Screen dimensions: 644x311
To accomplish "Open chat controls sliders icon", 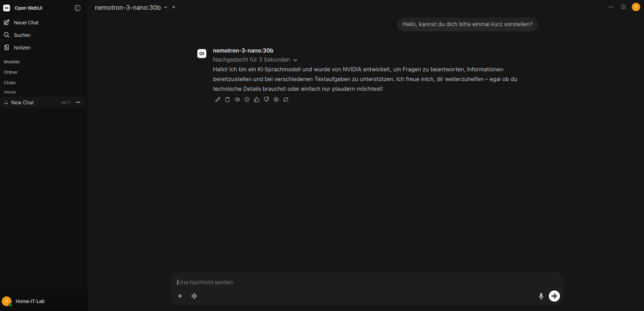I will tap(624, 7).
